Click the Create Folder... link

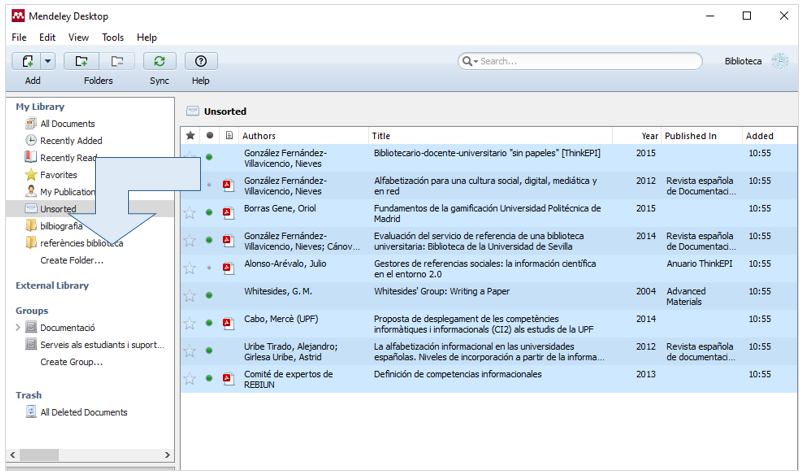(x=72, y=260)
